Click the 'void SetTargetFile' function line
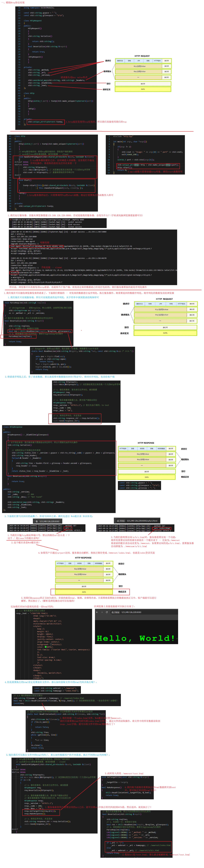 [125, 777]
